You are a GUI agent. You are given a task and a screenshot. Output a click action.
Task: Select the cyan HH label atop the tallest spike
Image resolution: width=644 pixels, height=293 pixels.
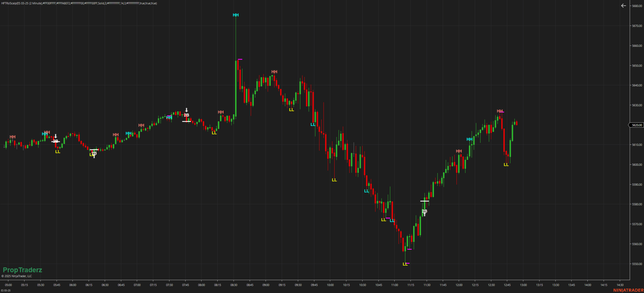coord(236,15)
